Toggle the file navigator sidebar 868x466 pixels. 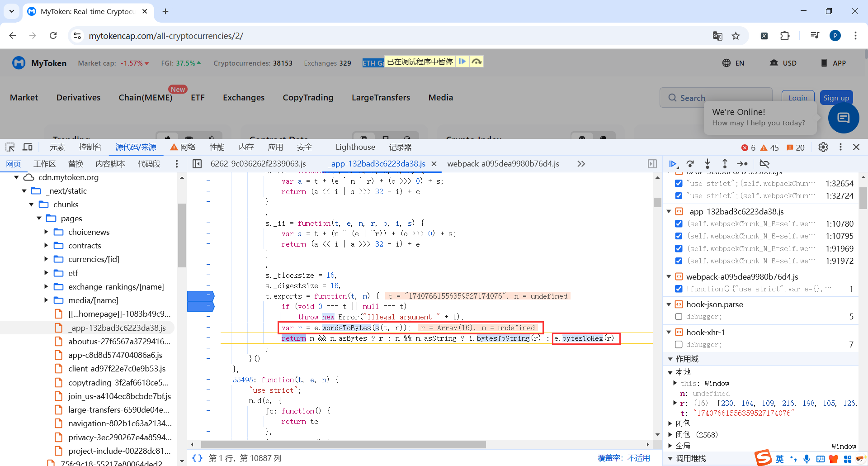[x=197, y=164]
